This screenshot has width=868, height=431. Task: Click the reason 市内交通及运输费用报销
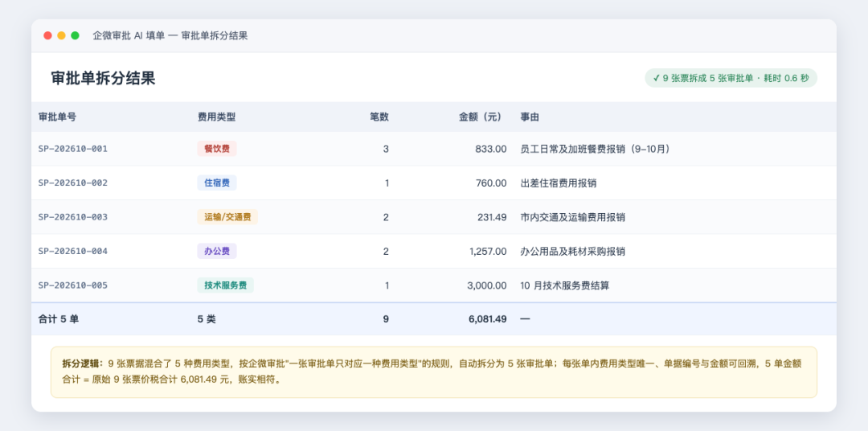click(x=573, y=217)
